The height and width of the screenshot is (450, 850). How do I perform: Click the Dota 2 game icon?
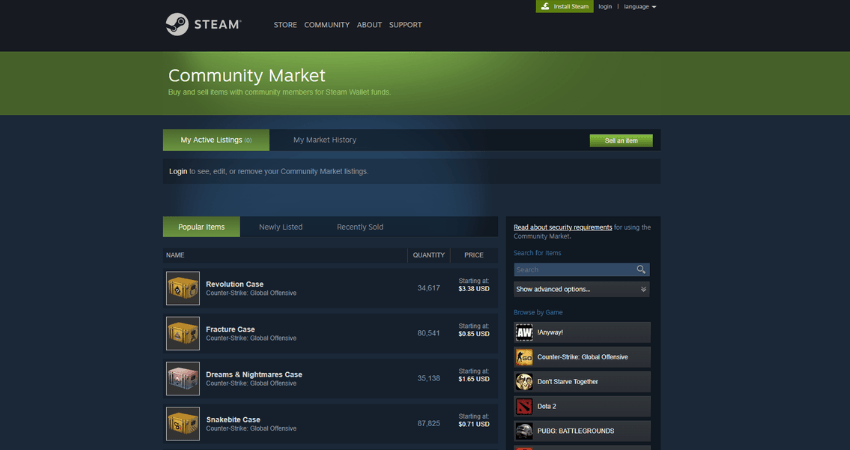(524, 406)
